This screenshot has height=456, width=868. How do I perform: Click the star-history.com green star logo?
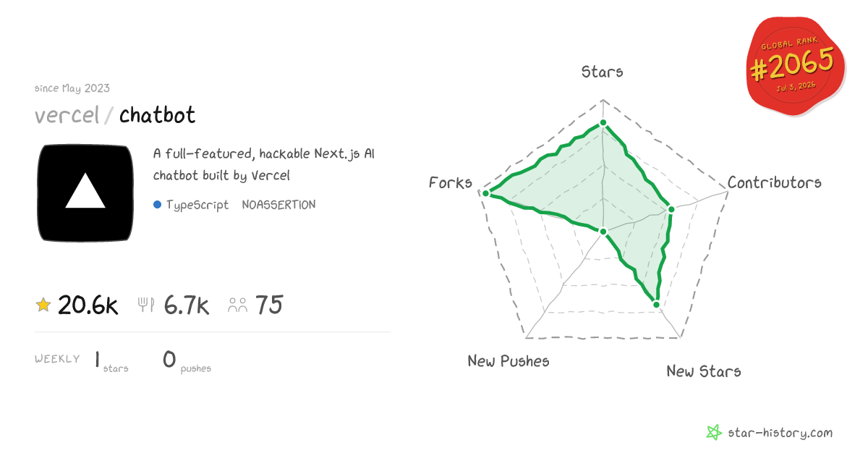[714, 433]
